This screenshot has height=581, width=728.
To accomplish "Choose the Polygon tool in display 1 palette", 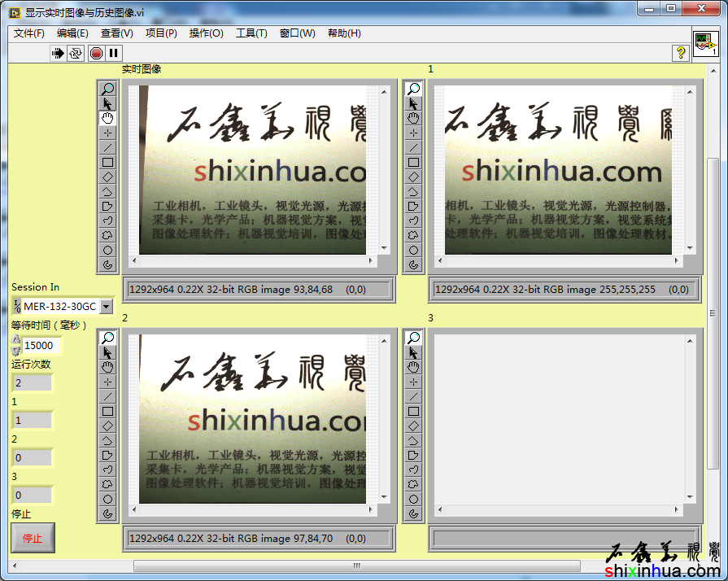I will click(413, 206).
